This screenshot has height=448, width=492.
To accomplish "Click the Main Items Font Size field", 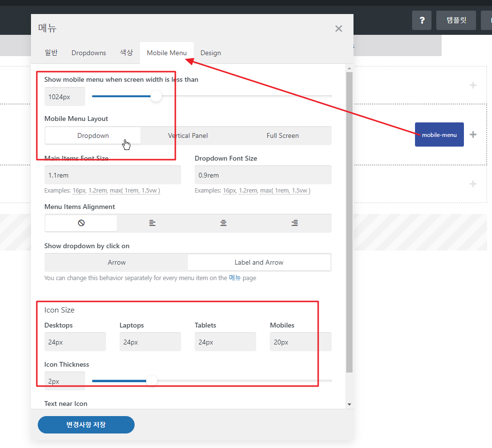I will [x=113, y=175].
